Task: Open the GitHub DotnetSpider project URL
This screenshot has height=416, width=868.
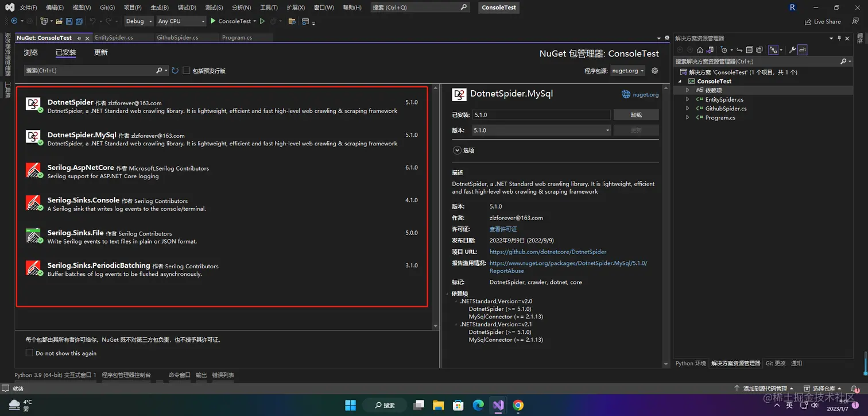Action: click(548, 252)
